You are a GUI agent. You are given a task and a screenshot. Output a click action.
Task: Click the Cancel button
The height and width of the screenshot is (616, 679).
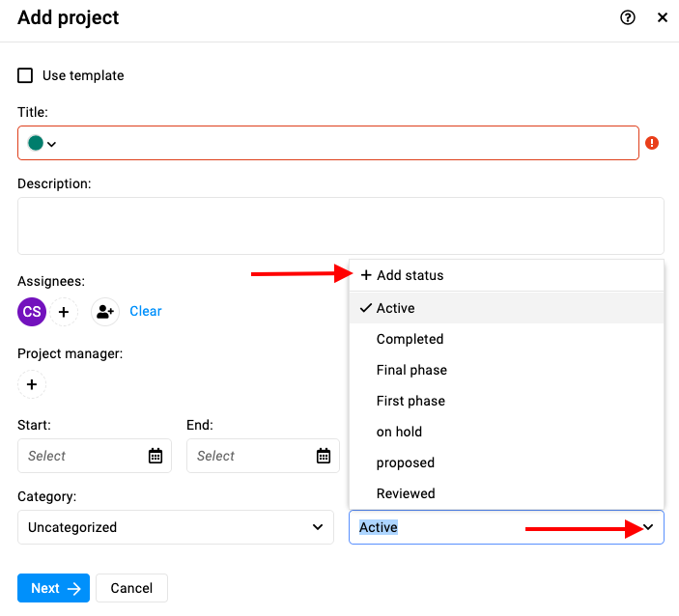pos(131,588)
